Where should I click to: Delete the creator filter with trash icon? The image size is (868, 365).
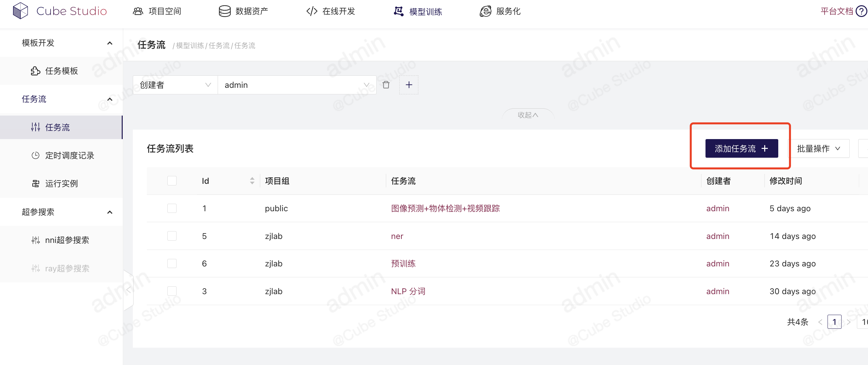[x=386, y=85]
